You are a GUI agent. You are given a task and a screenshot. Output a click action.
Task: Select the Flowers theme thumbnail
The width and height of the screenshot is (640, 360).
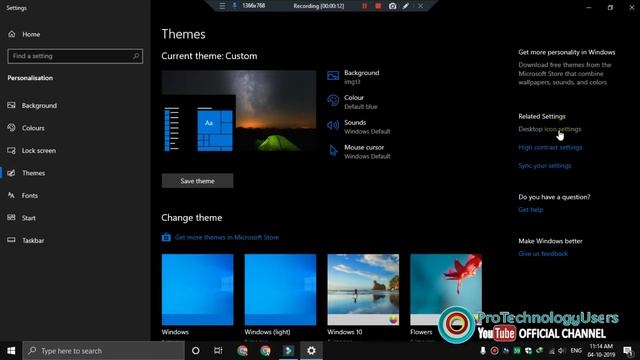446,290
